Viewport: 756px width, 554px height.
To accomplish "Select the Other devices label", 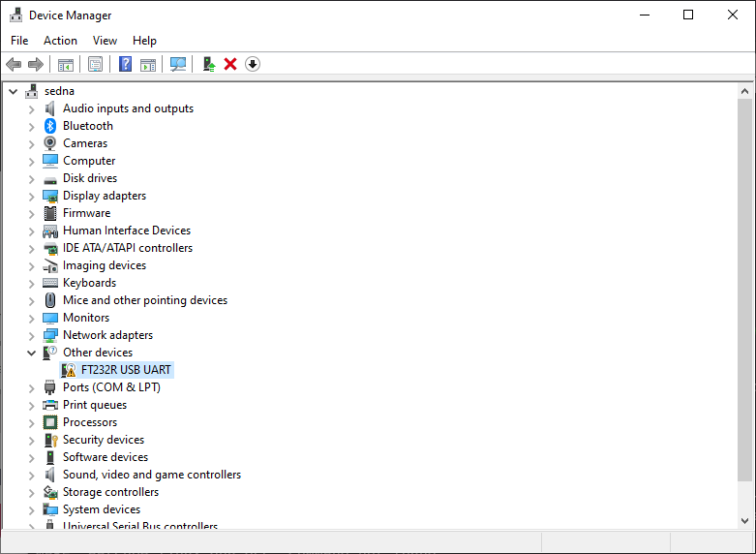I will [98, 353].
